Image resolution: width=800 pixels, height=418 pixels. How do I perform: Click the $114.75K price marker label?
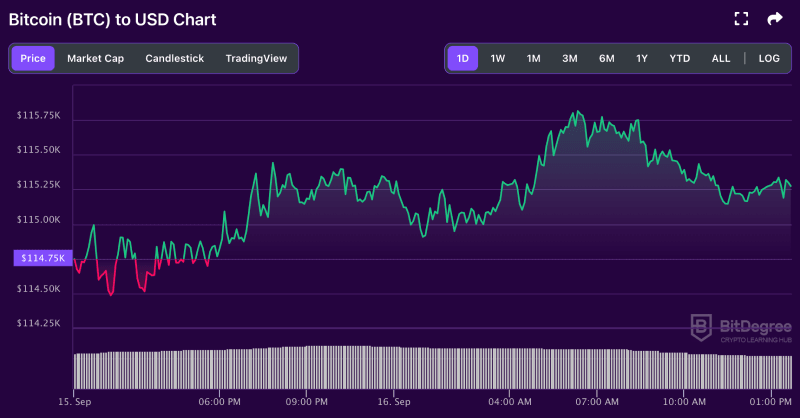43,258
